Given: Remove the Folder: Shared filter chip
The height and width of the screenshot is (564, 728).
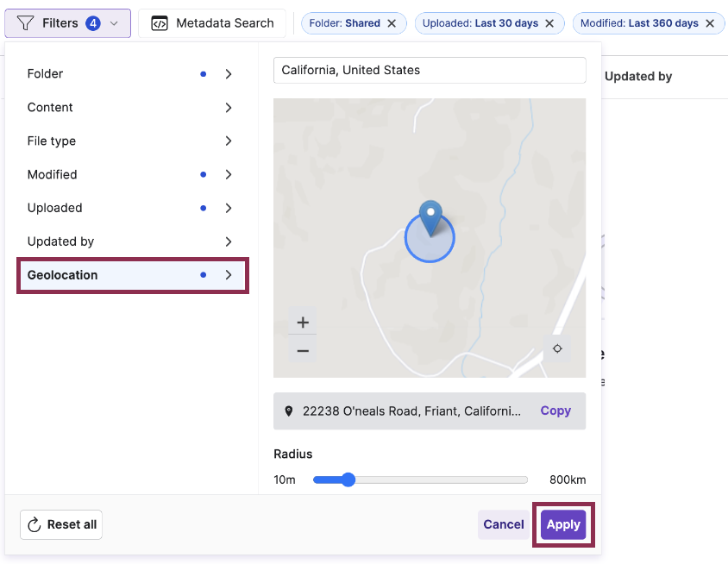Looking at the screenshot, I should click(x=392, y=23).
